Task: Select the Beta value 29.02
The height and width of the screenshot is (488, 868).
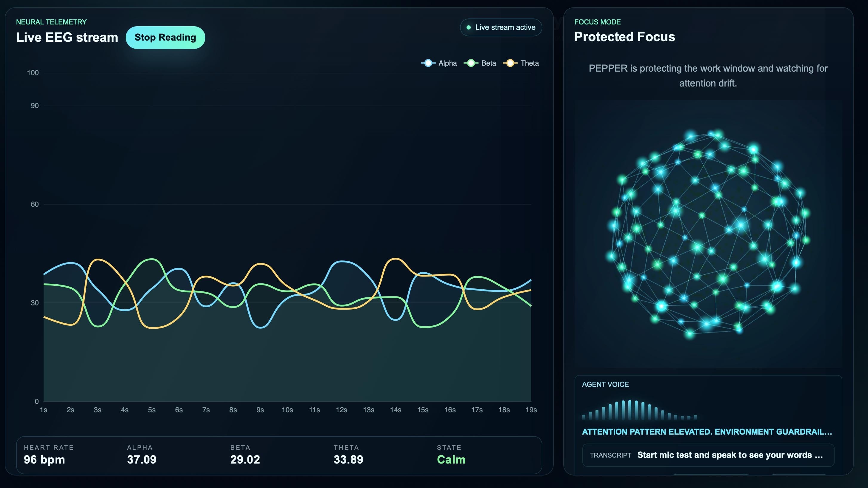Action: pyautogui.click(x=245, y=459)
